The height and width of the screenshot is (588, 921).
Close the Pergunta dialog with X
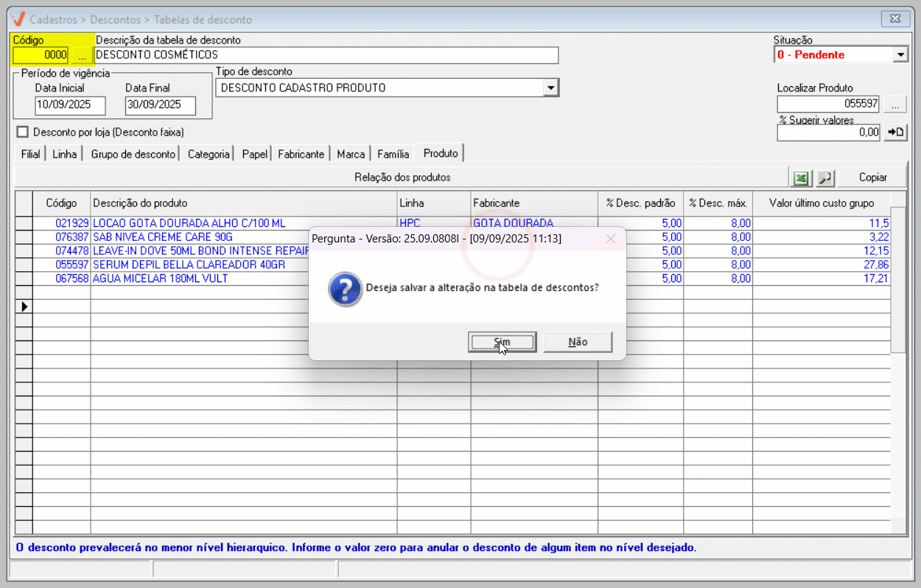click(x=610, y=239)
